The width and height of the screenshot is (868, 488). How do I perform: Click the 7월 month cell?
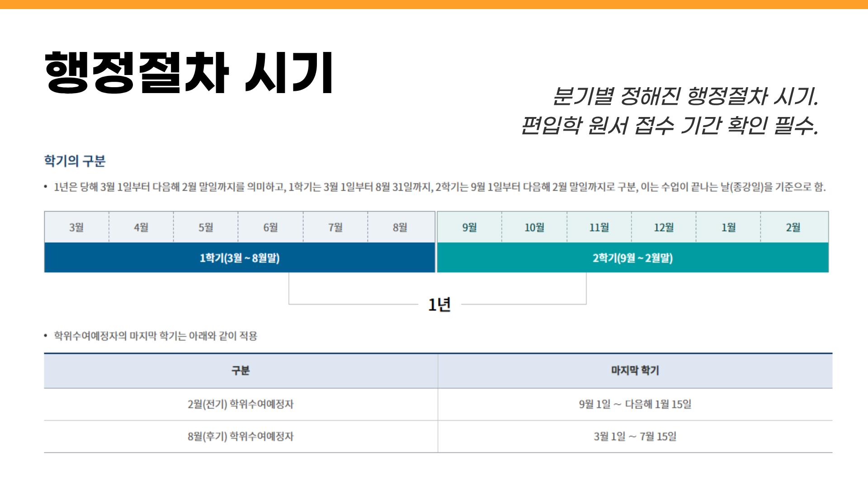click(x=335, y=227)
